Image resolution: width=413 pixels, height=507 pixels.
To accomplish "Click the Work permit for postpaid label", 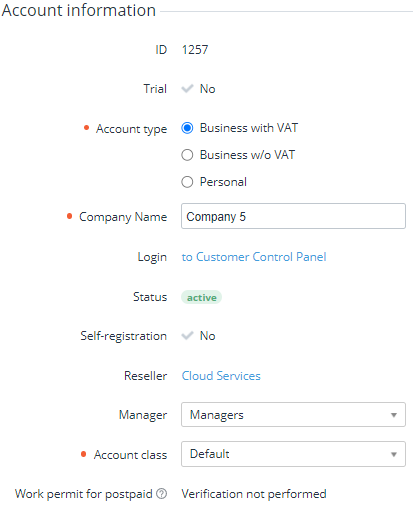I will pos(84,494).
